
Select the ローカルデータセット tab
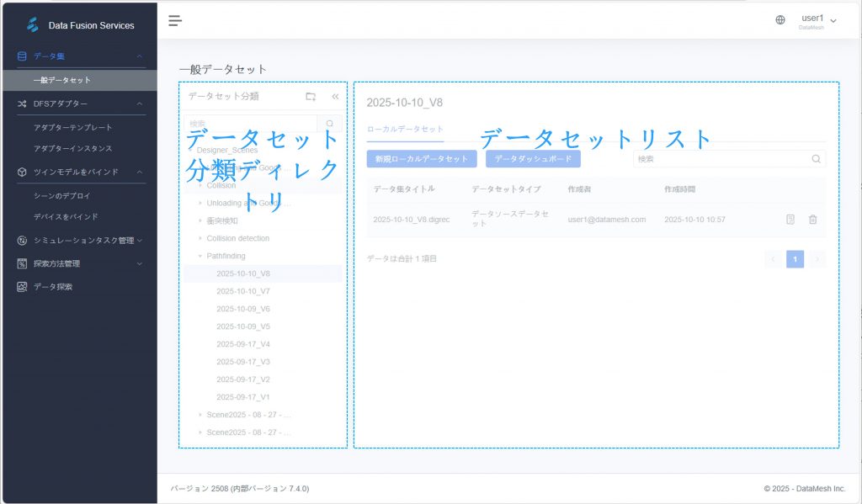[x=405, y=129]
